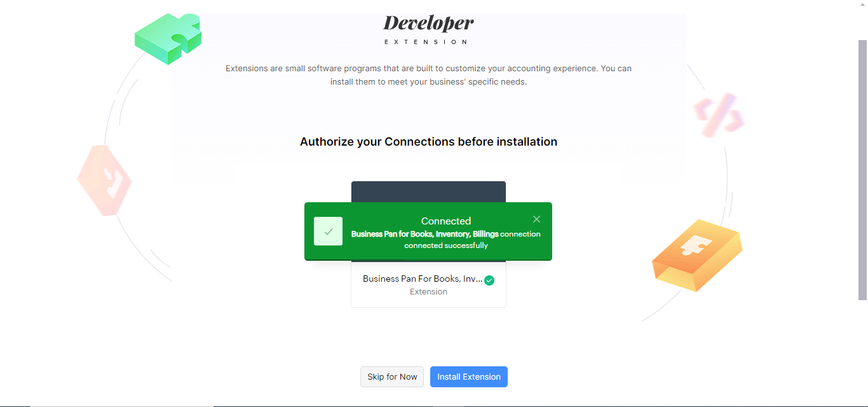Click the 'Extension' label under connection name

(x=428, y=292)
